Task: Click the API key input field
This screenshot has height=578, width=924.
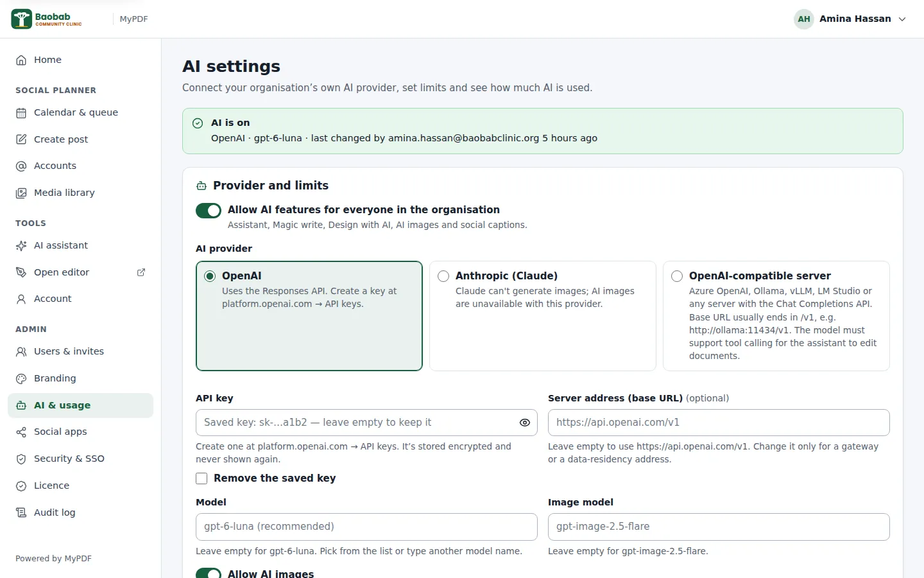Action: coord(366,423)
